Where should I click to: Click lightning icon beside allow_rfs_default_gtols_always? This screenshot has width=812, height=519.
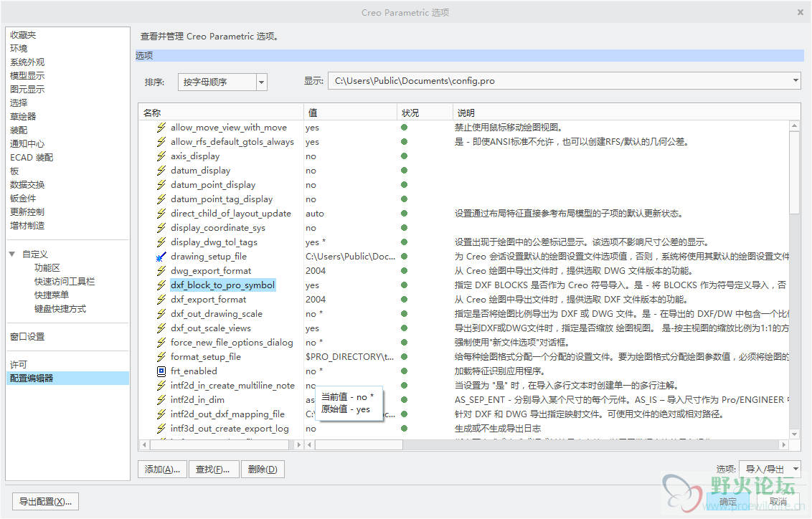pos(161,142)
